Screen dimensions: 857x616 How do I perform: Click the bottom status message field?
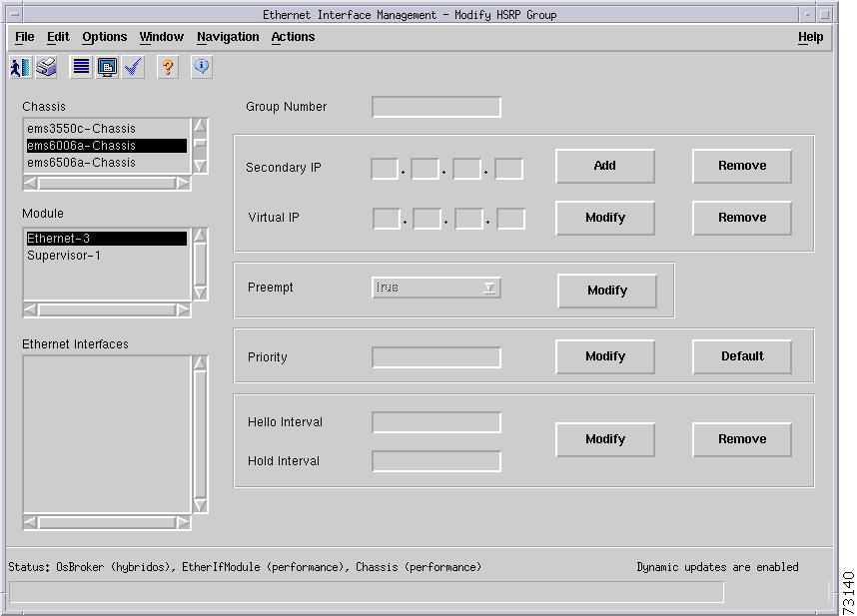click(x=367, y=592)
